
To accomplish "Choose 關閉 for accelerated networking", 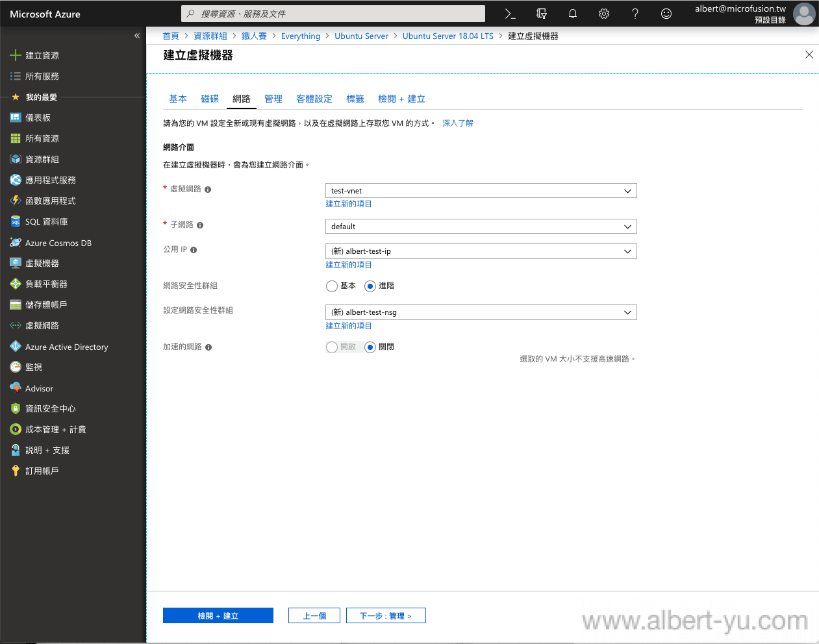I will [370, 347].
